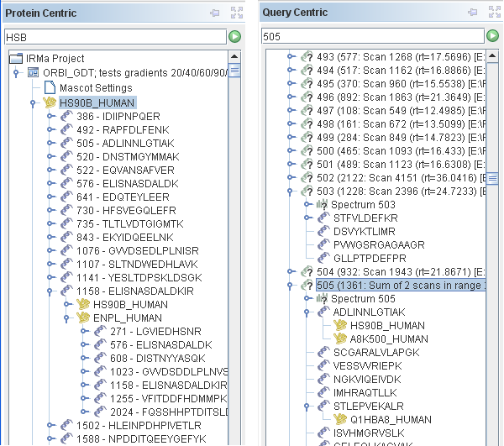The height and width of the screenshot is (446, 504).
Task: Click the ENPL_HUMAN protein icon
Action: tap(83, 317)
